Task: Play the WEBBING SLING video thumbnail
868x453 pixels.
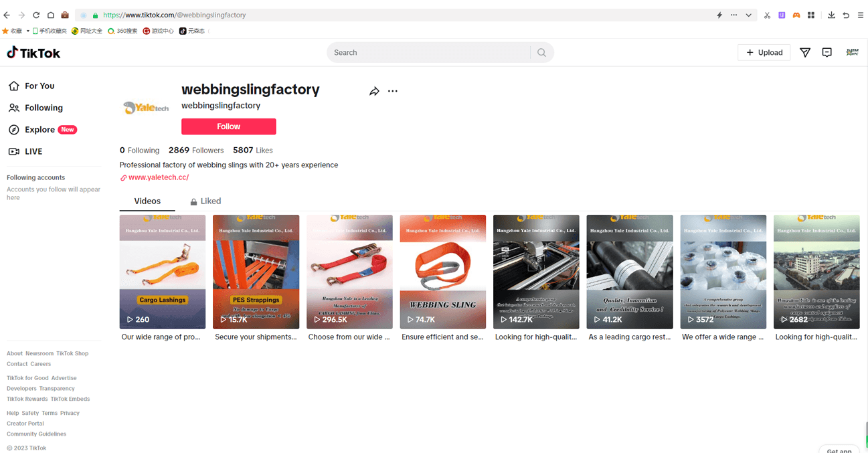Action: pyautogui.click(x=442, y=271)
